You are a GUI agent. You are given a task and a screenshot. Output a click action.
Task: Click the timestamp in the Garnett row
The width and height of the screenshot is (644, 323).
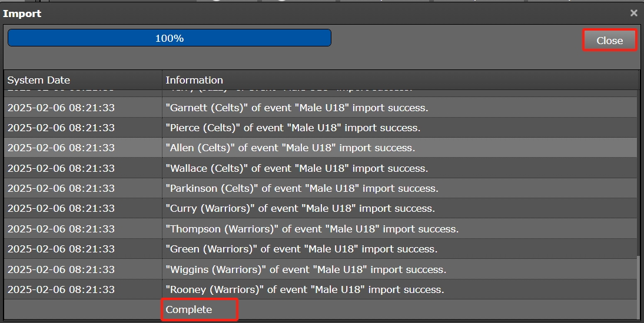pyautogui.click(x=61, y=108)
